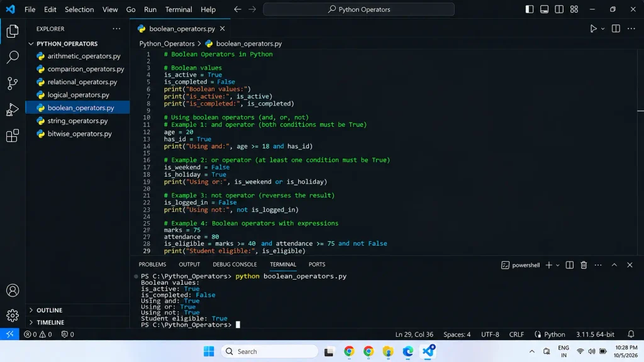Image resolution: width=644 pixels, height=362 pixels.
Task: Open the Run and Debug view
Action: [13, 109]
